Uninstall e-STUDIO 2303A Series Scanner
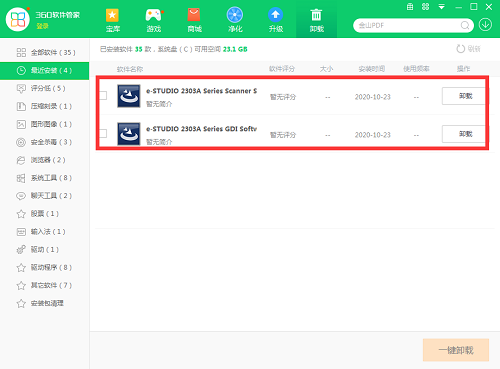500x369 pixels. (464, 96)
